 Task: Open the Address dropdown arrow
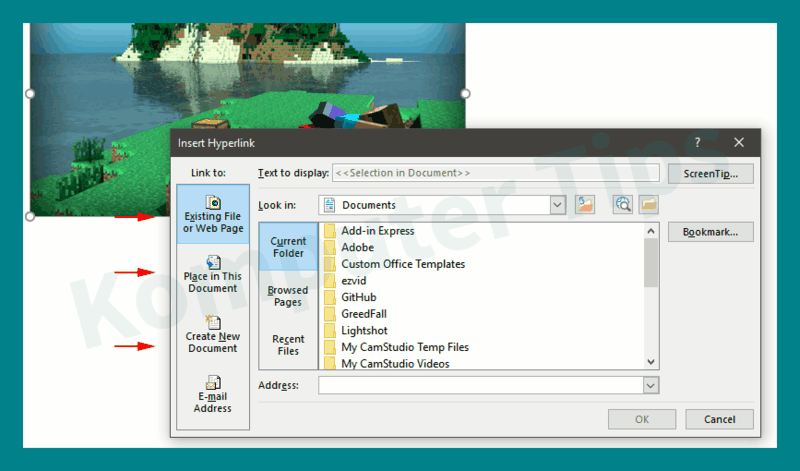tap(651, 385)
